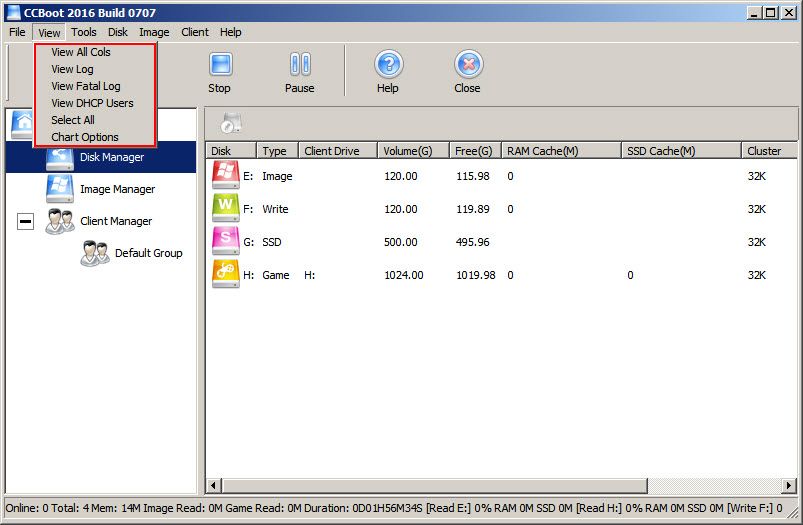The height and width of the screenshot is (525, 803).
Task: Select Image Manager tree item
Action: 117,189
